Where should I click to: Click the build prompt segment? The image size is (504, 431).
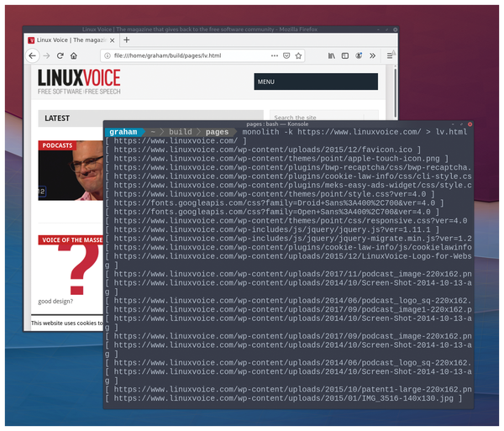(181, 132)
